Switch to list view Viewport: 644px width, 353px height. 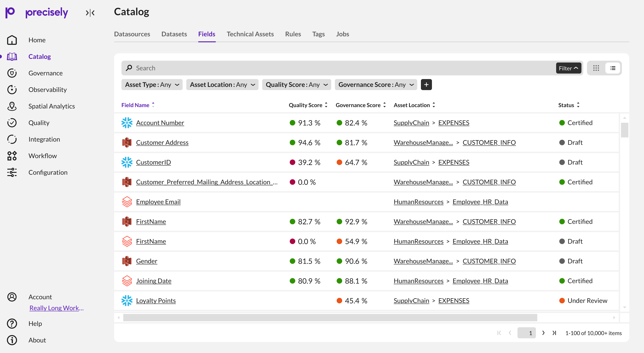coord(613,68)
